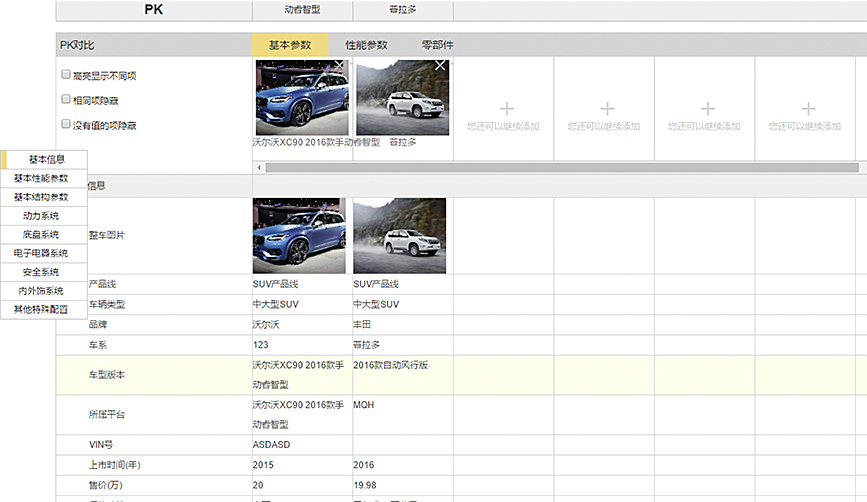The width and height of the screenshot is (867, 502).
Task: Click 2016款自动风行版 cell
Action: tap(390, 365)
